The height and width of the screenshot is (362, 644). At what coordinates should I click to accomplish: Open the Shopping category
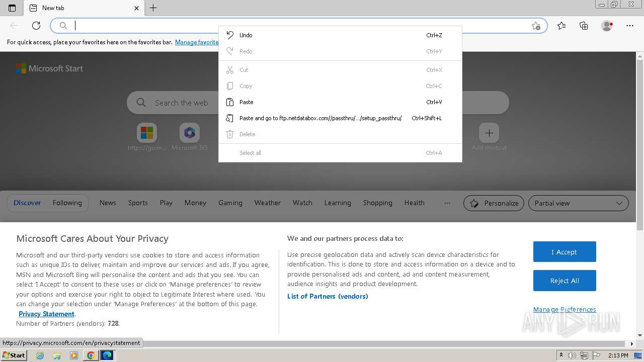(378, 203)
